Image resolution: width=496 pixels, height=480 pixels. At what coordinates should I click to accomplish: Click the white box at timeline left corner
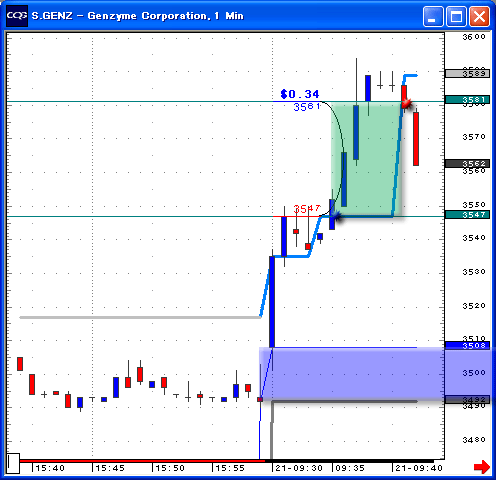[13, 463]
